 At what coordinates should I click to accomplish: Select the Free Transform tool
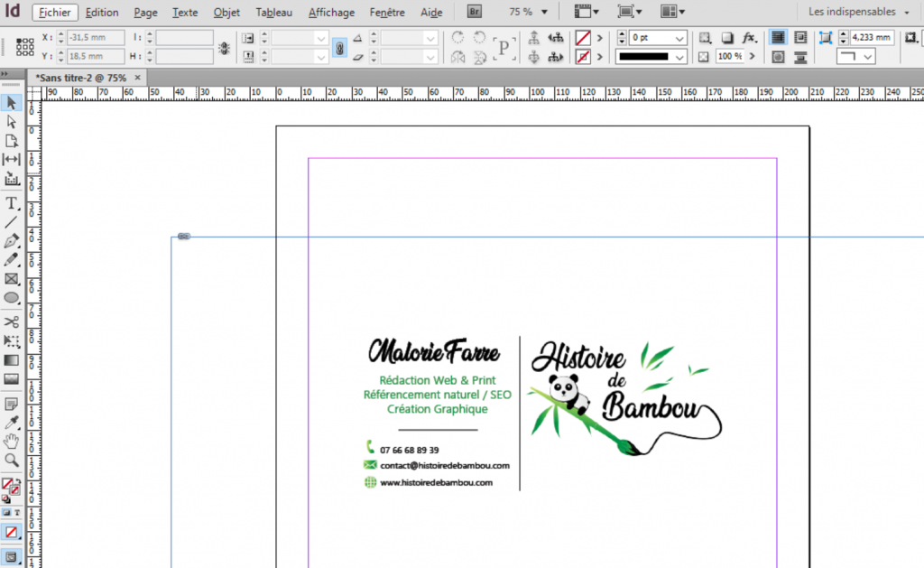click(x=11, y=341)
